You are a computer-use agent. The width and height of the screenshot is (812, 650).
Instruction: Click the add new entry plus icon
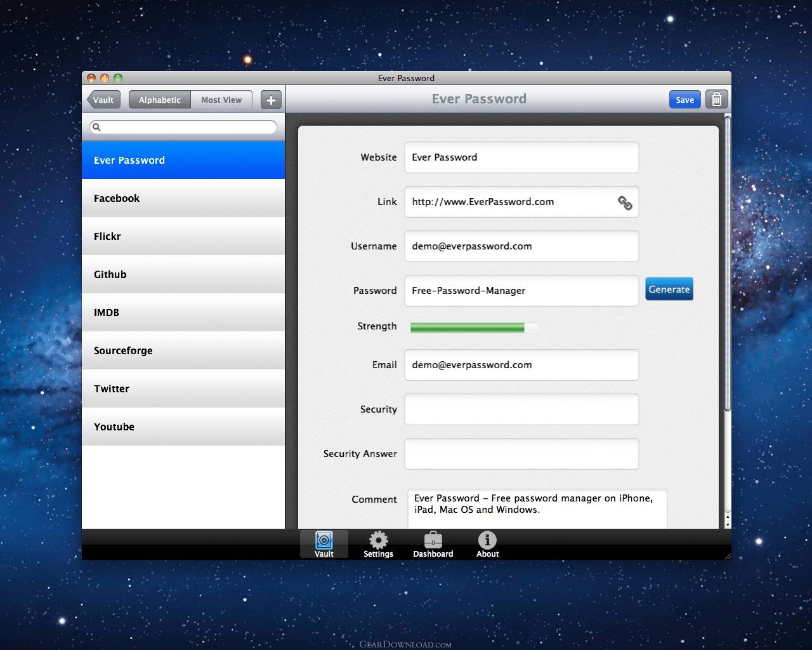271,100
